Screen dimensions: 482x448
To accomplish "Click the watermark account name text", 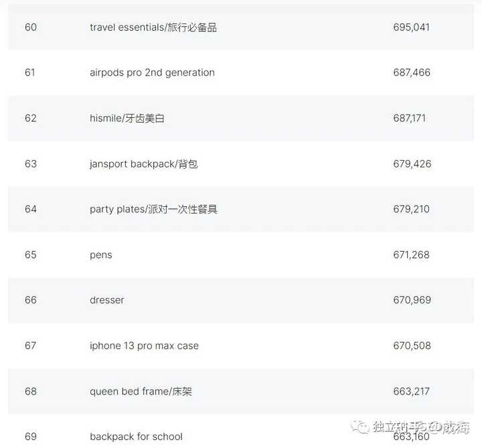I will (x=422, y=427).
